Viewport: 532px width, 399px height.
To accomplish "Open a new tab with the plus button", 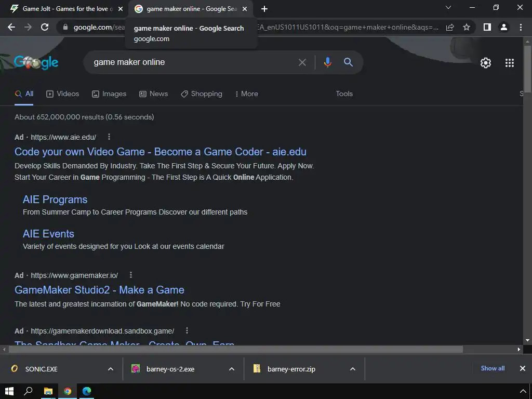I will pyautogui.click(x=264, y=9).
